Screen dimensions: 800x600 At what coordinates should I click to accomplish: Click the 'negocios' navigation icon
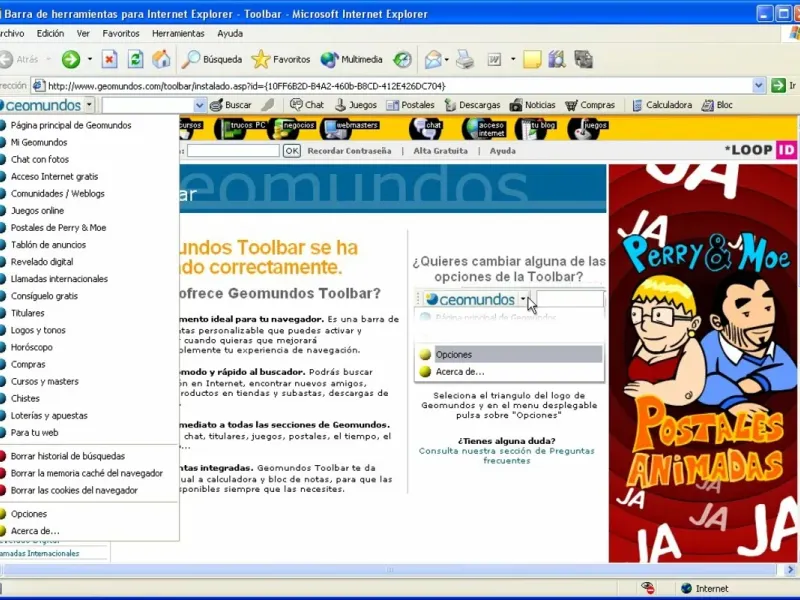click(292, 129)
